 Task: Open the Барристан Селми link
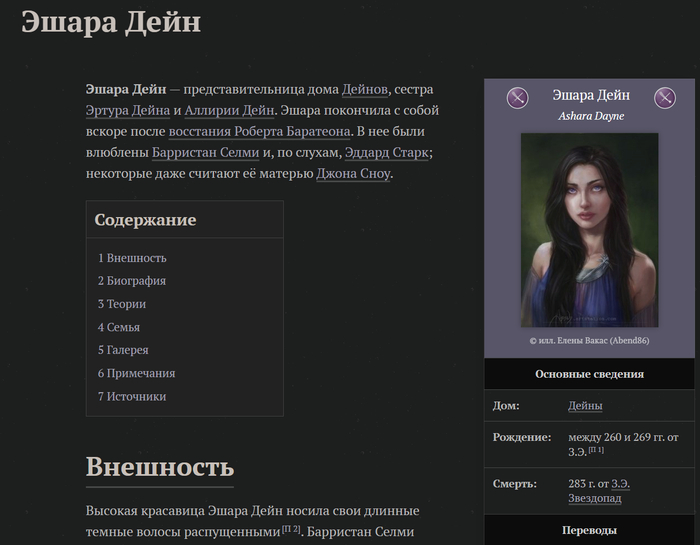coord(205,152)
